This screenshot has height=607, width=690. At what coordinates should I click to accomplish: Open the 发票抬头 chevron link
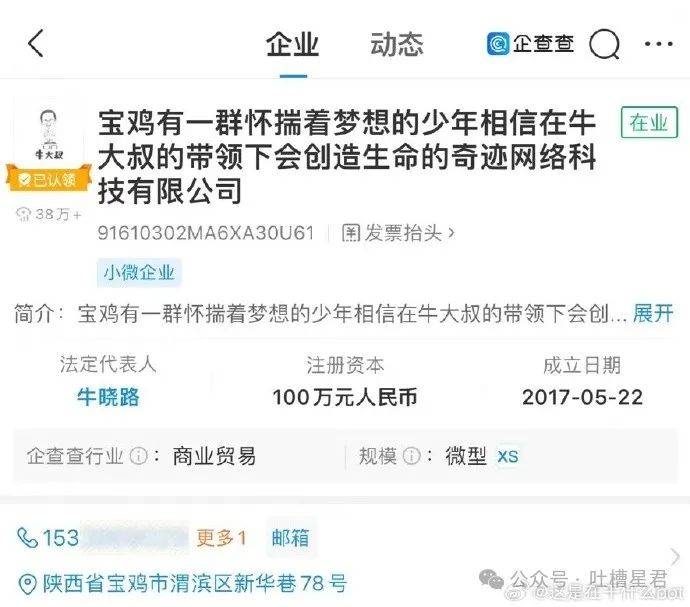point(398,233)
